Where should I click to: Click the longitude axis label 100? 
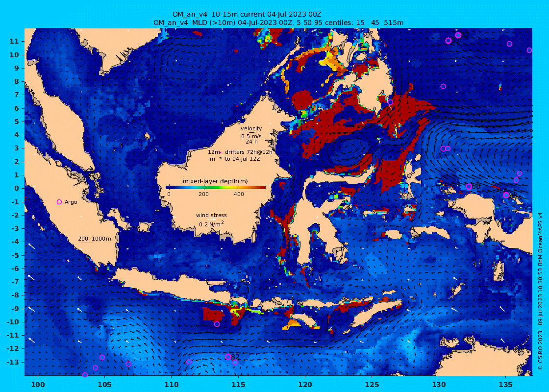coord(38,385)
